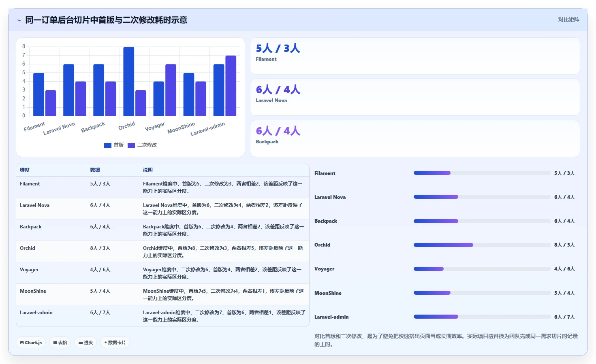This screenshot has width=596, height=364.
Task: Select the purple 二次修改 bar for Laravel Nova
Action: (x=81, y=99)
